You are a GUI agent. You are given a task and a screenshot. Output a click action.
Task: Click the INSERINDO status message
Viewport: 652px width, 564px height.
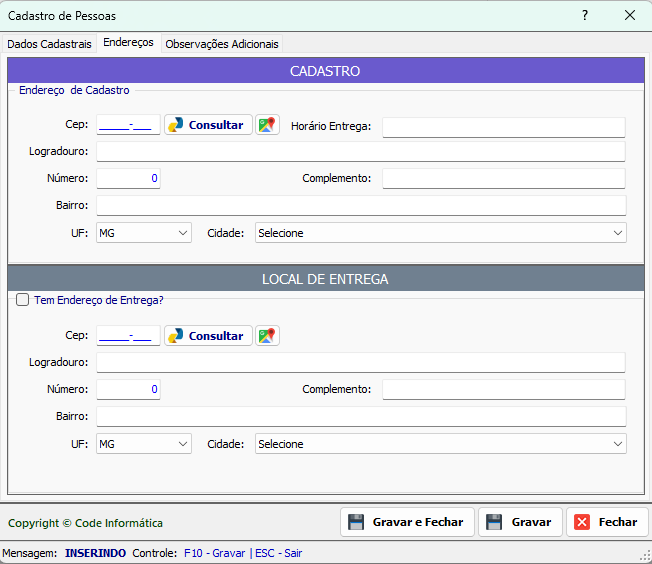95,553
